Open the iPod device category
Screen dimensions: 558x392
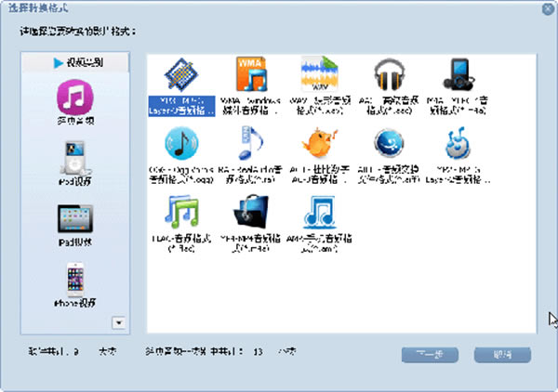[75, 163]
